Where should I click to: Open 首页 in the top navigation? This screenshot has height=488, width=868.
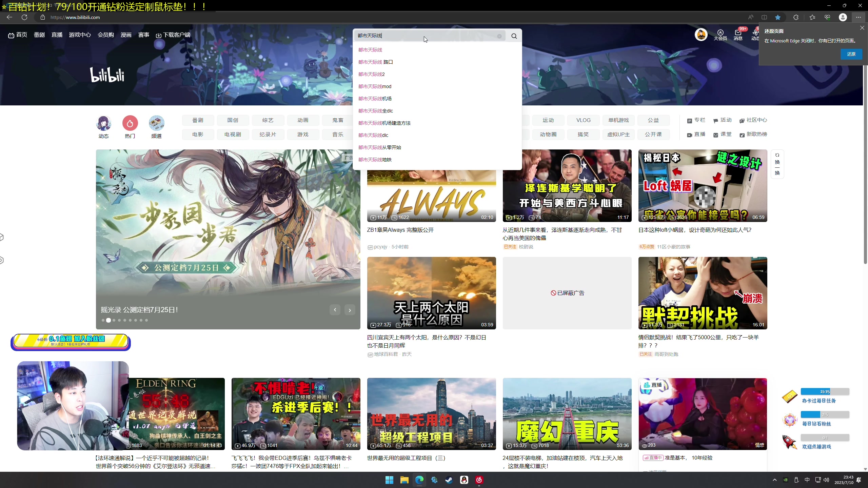[18, 35]
